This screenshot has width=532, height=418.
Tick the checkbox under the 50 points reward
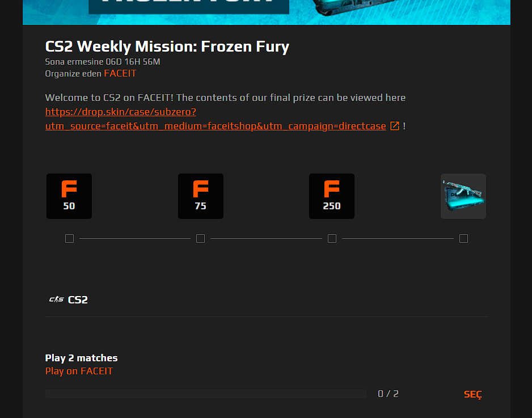tap(69, 239)
